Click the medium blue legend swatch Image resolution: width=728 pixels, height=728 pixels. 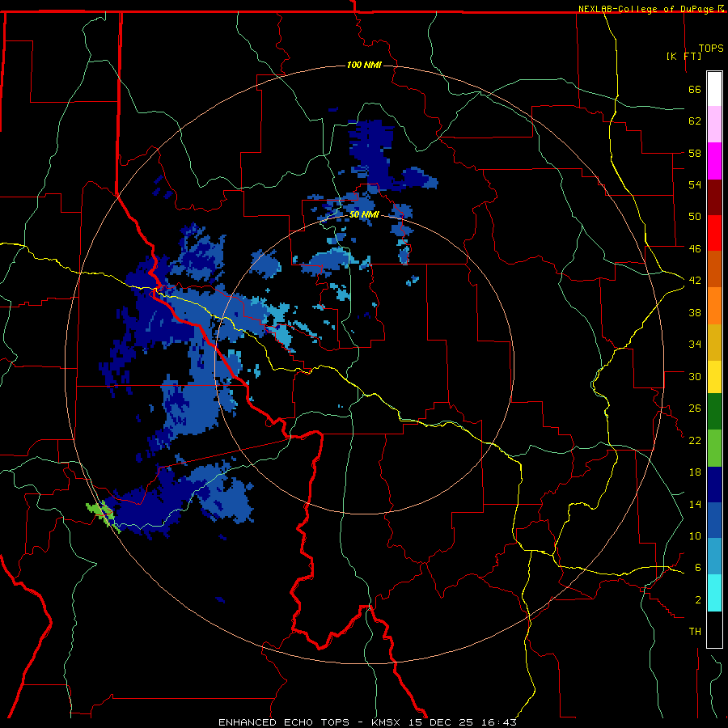coord(714,520)
